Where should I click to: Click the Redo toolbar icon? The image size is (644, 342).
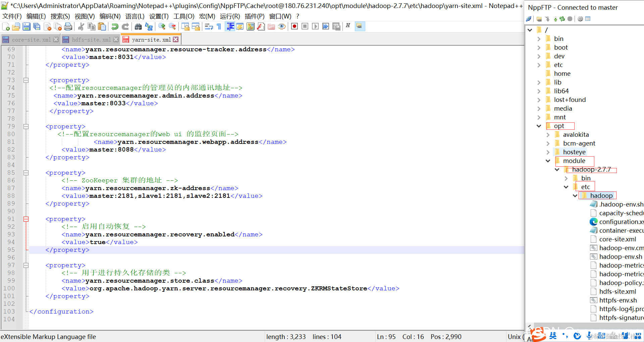coord(125,26)
